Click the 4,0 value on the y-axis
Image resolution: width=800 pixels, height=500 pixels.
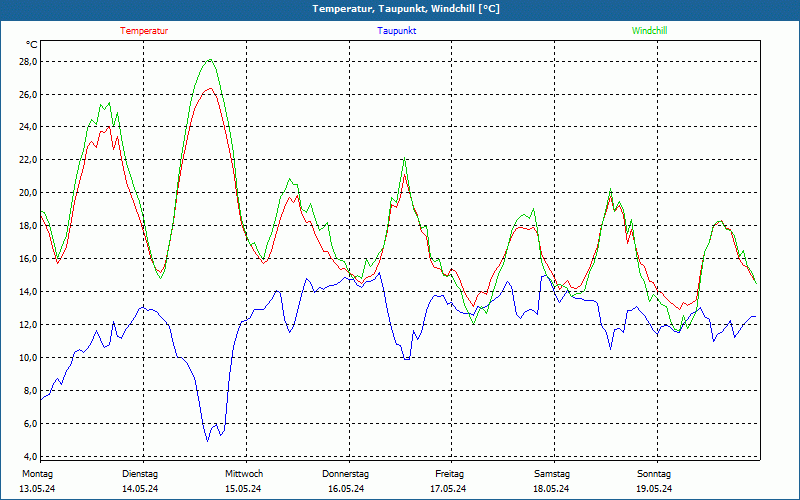[30, 456]
